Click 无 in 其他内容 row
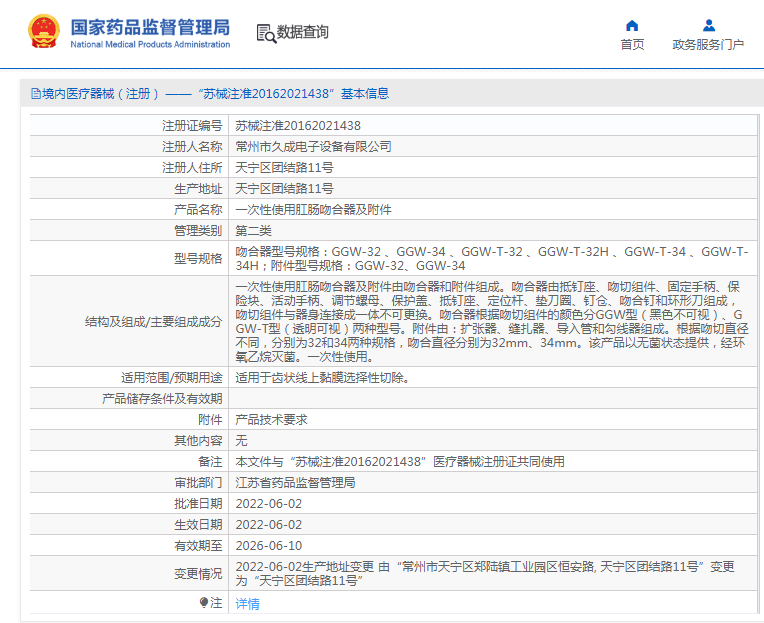Screen dimensions: 764x623 click(242, 440)
